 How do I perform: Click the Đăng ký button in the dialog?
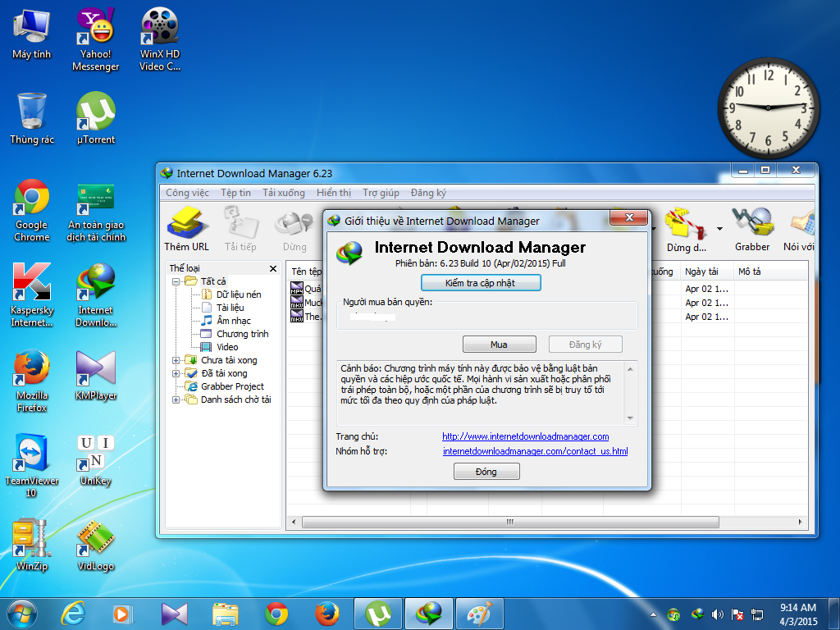coord(586,345)
